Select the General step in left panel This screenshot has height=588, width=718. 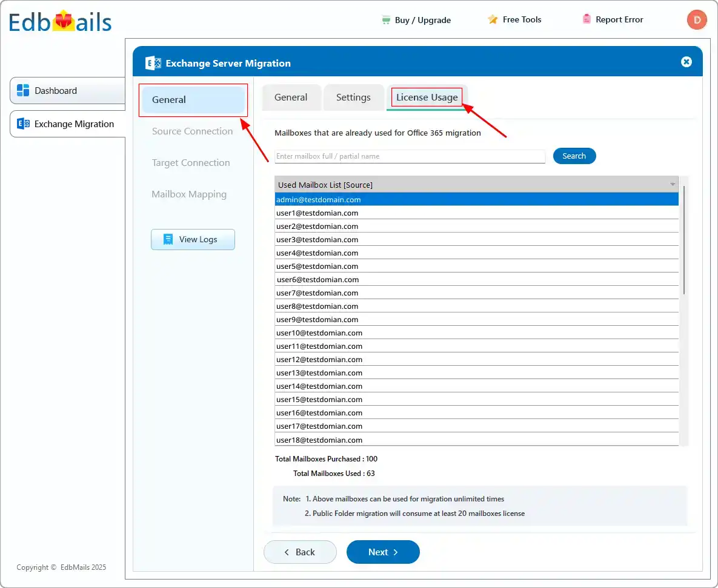coord(193,100)
